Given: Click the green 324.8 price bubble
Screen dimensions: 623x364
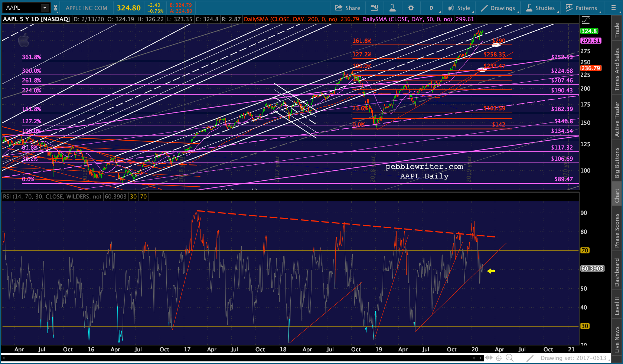Looking at the screenshot, I should point(589,31).
